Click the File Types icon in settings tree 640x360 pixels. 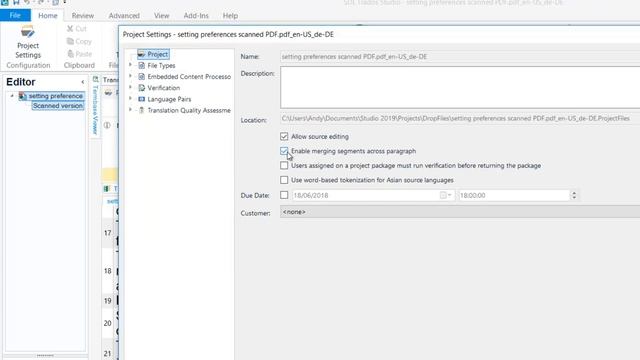coord(141,65)
